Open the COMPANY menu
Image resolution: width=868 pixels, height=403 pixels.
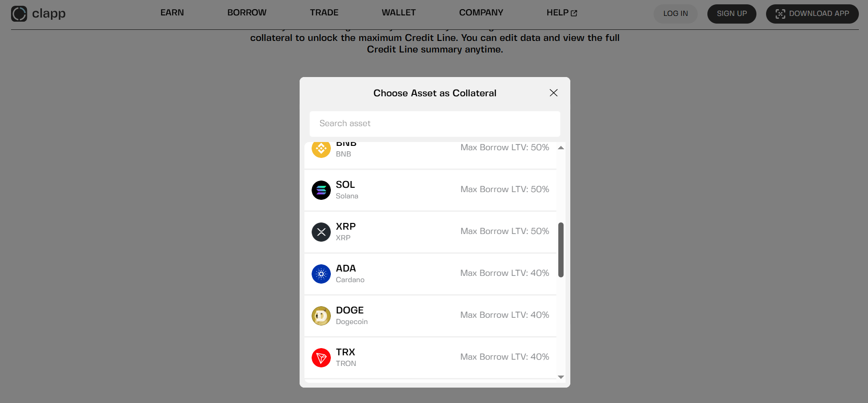click(x=481, y=13)
